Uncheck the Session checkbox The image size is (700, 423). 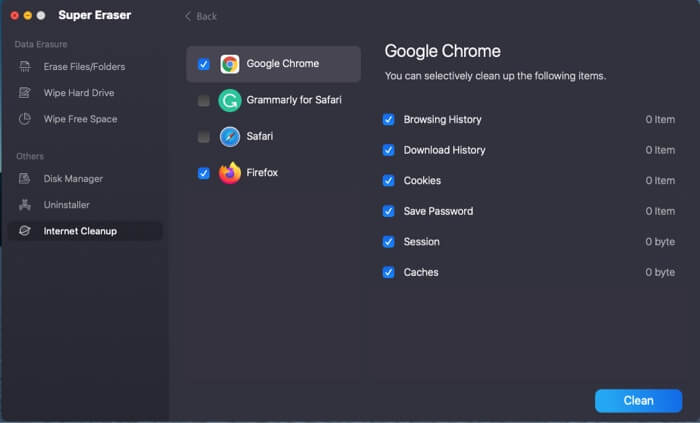[x=388, y=241]
